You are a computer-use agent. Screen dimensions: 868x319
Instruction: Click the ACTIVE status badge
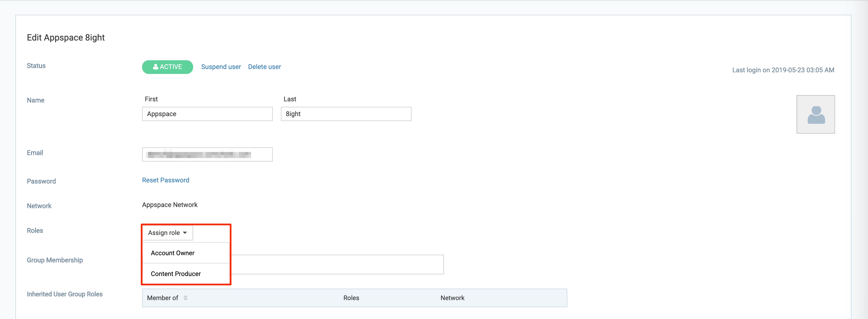click(x=167, y=67)
